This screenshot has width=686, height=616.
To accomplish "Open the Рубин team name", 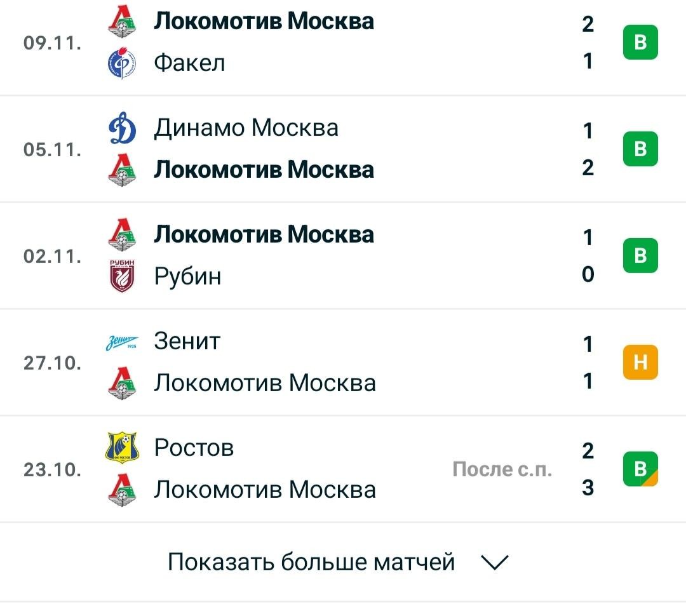I will click(187, 276).
